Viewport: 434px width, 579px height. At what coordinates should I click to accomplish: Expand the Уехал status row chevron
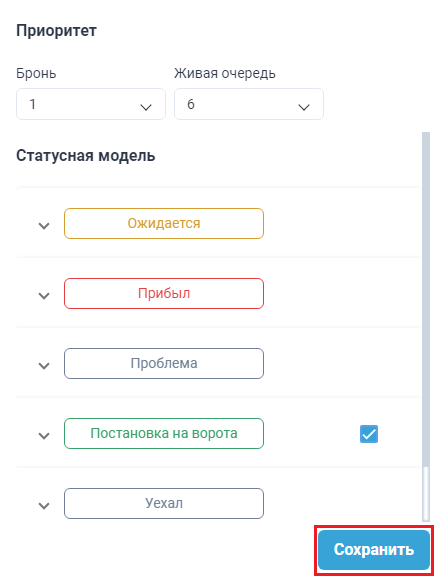pos(44,506)
